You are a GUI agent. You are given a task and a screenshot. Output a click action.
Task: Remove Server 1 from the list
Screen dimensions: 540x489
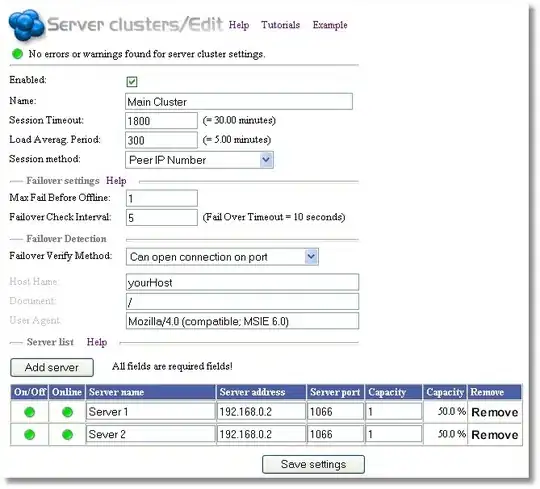click(495, 412)
